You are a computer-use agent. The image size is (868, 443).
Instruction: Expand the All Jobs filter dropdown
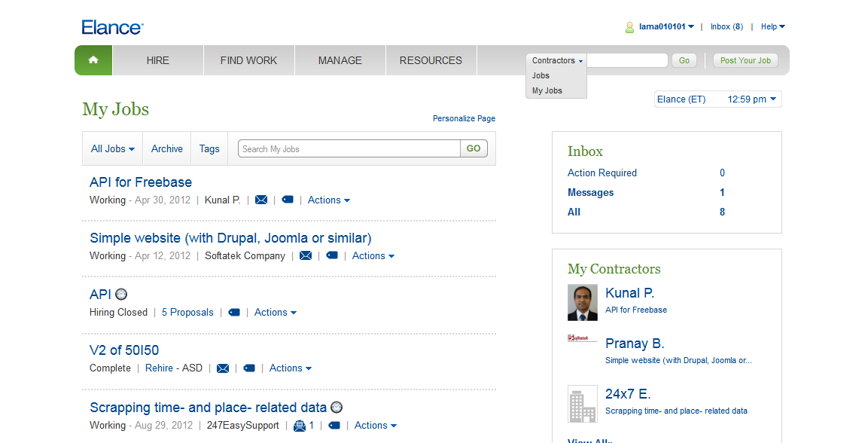coord(112,149)
